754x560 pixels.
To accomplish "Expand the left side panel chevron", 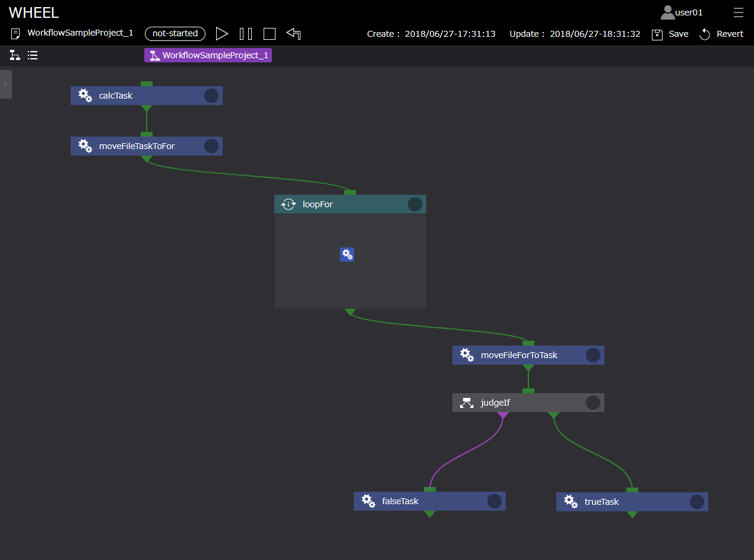I will coord(5,84).
